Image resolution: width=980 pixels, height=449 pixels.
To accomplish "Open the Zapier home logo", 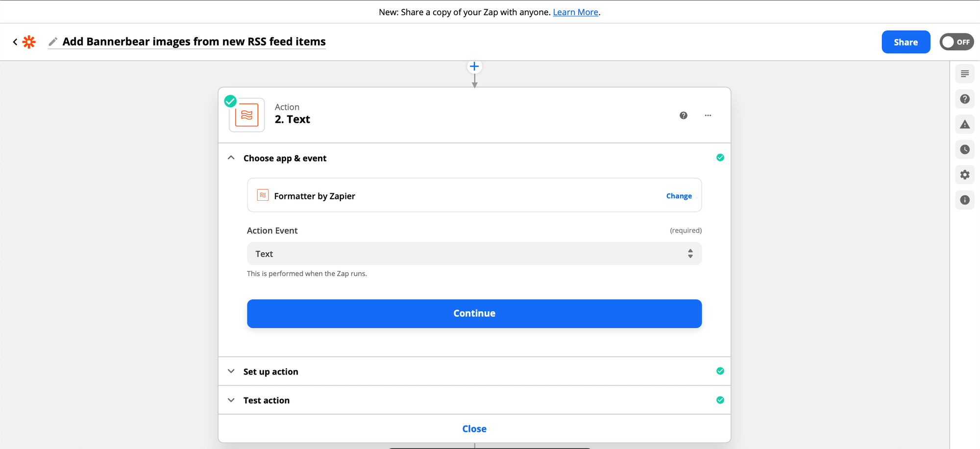I will (x=29, y=42).
